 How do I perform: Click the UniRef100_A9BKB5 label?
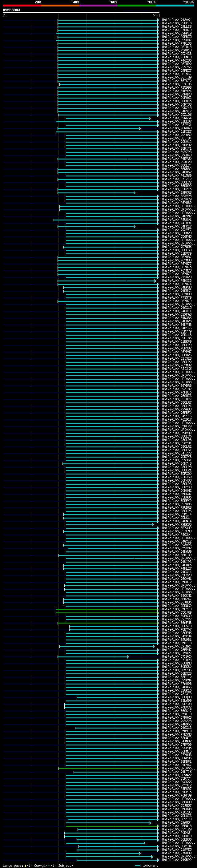177,525
